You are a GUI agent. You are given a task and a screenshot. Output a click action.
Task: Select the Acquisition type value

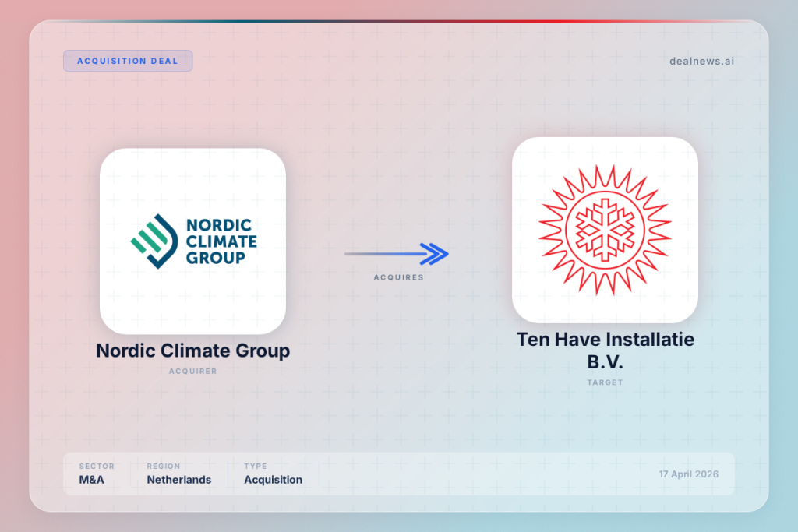(273, 480)
